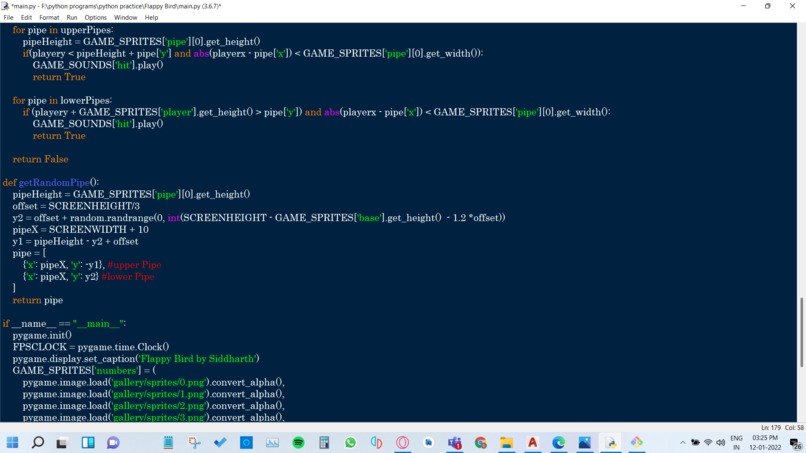The image size is (806, 453).
Task: Open Google Chrome from taskbar
Action: click(481, 442)
